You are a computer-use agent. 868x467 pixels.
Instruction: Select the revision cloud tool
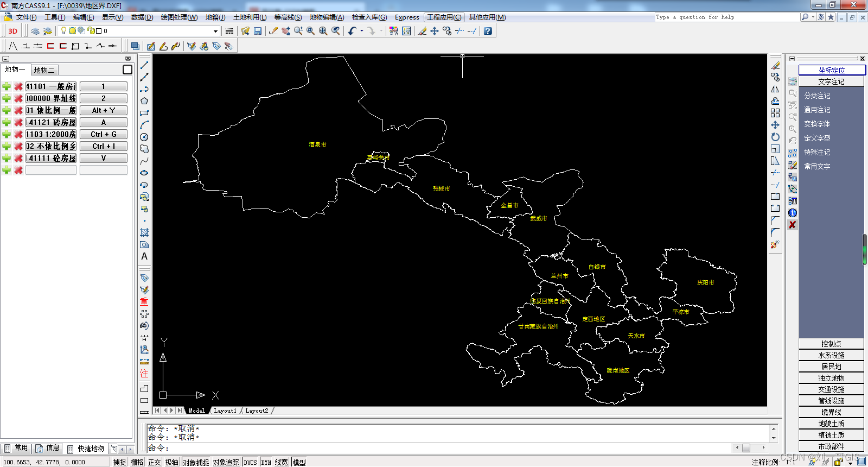(x=144, y=149)
